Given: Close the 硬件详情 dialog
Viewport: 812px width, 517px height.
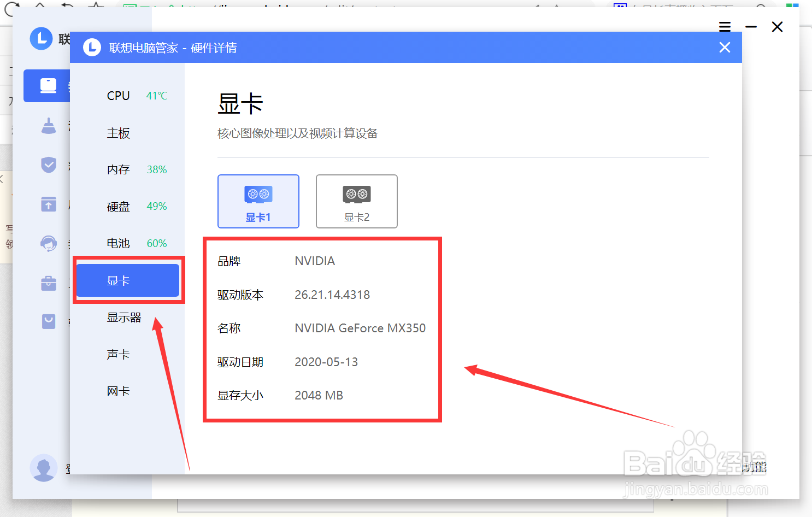Looking at the screenshot, I should 725,48.
